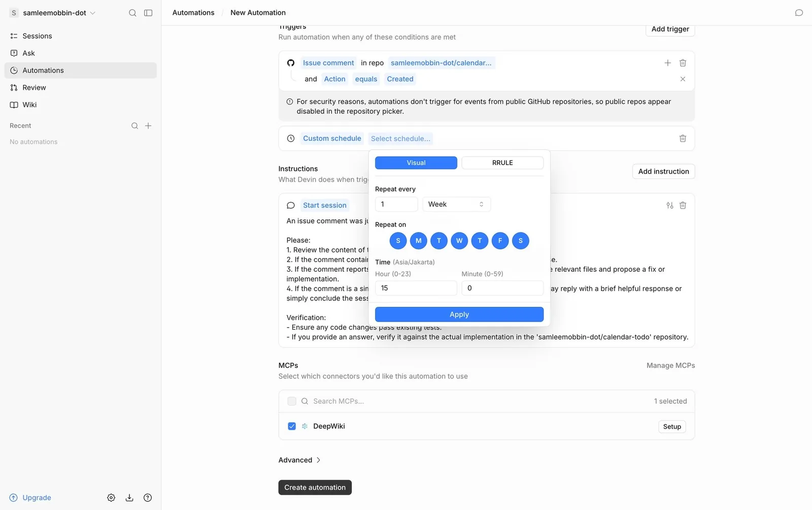Open help question mark icon
812x510 pixels.
(x=148, y=498)
